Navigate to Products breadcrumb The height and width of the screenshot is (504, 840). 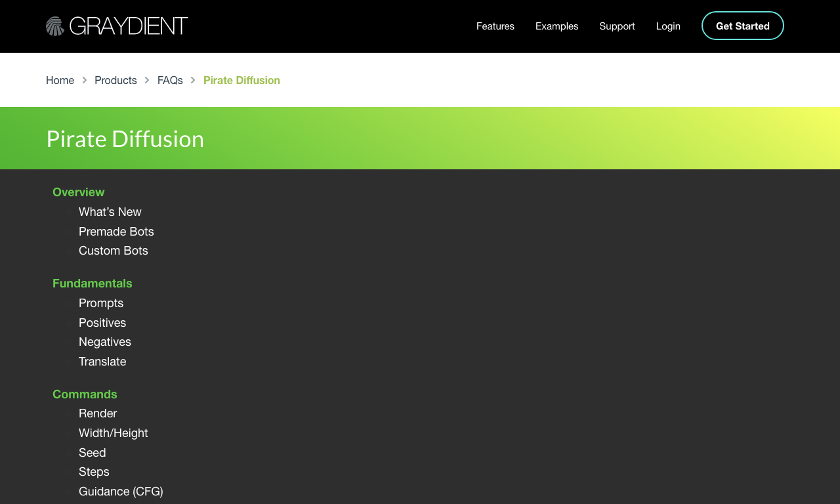[x=115, y=80]
